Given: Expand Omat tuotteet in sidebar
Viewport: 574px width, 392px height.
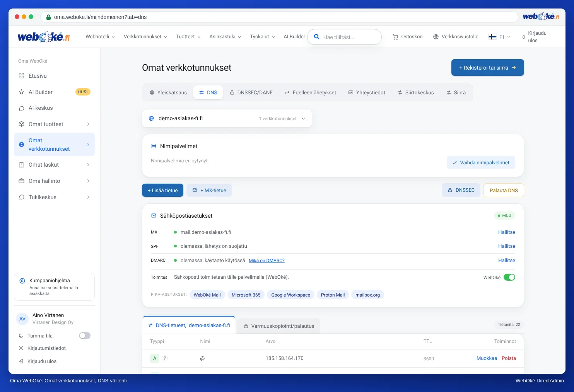Looking at the screenshot, I should tap(55, 124).
